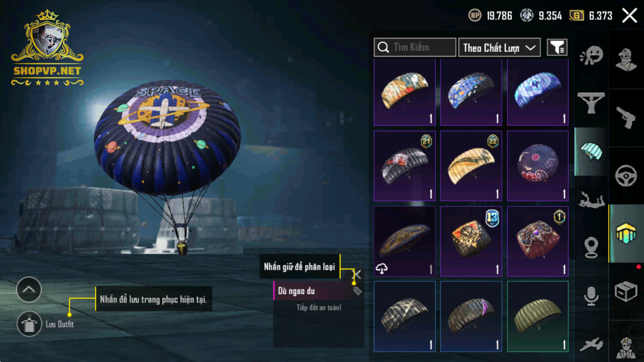Select the microphone voice pack category
Image resolution: width=644 pixels, height=362 pixels.
point(591,296)
